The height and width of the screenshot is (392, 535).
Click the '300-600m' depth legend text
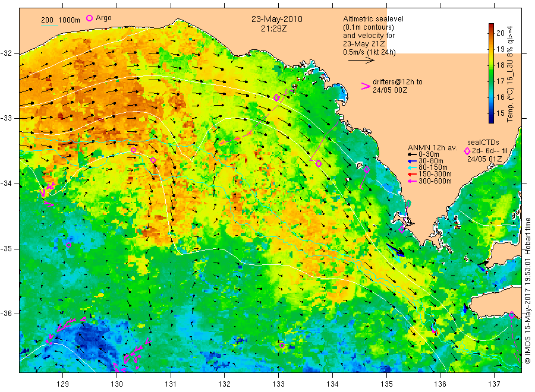pyautogui.click(x=435, y=181)
